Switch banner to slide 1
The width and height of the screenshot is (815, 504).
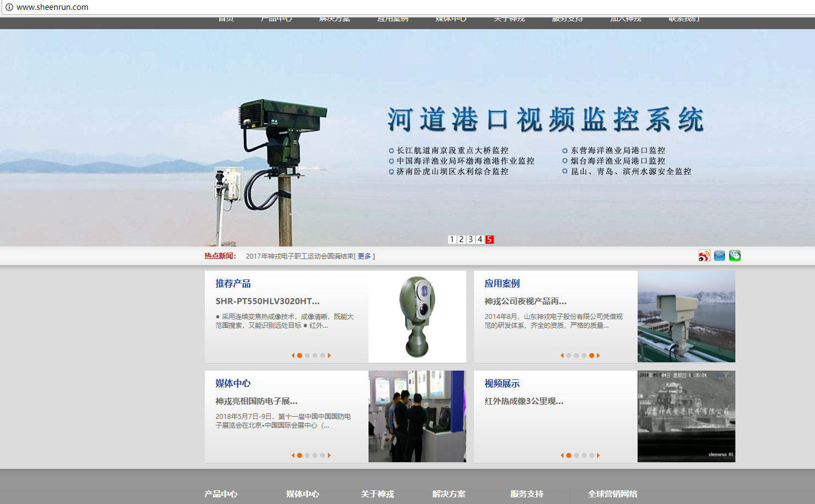pyautogui.click(x=452, y=239)
